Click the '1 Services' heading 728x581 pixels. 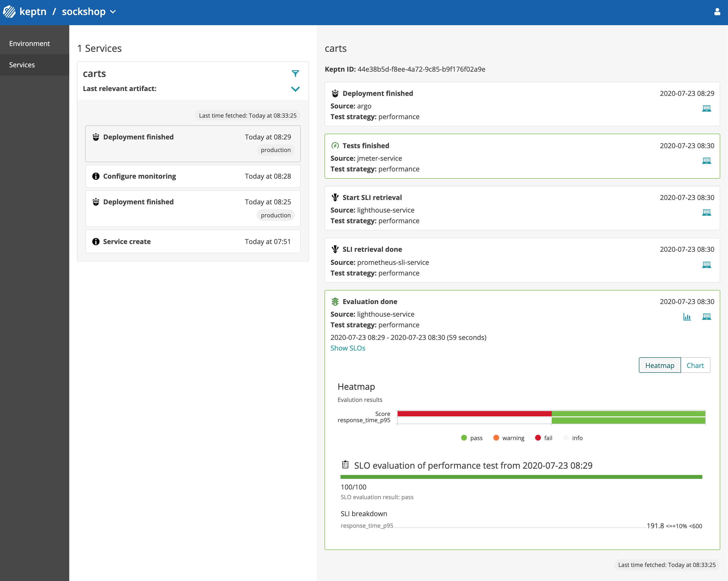pyautogui.click(x=99, y=48)
